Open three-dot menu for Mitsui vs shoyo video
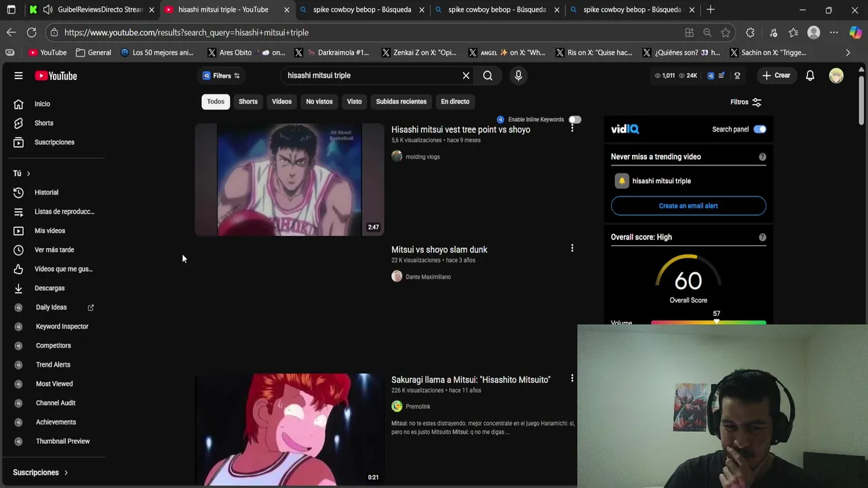 (x=572, y=248)
